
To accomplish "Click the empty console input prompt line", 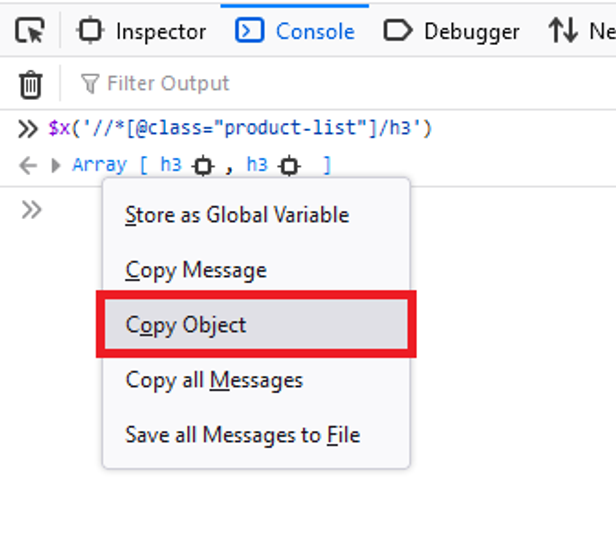I will pos(70,209).
